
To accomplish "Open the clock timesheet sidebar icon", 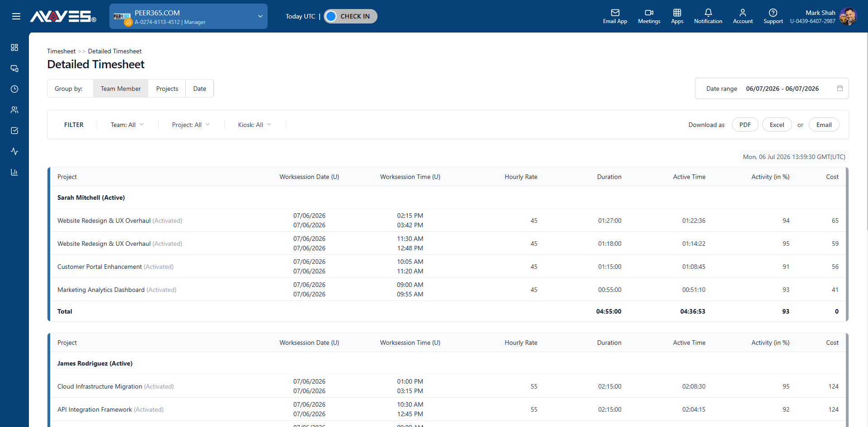I will point(14,89).
